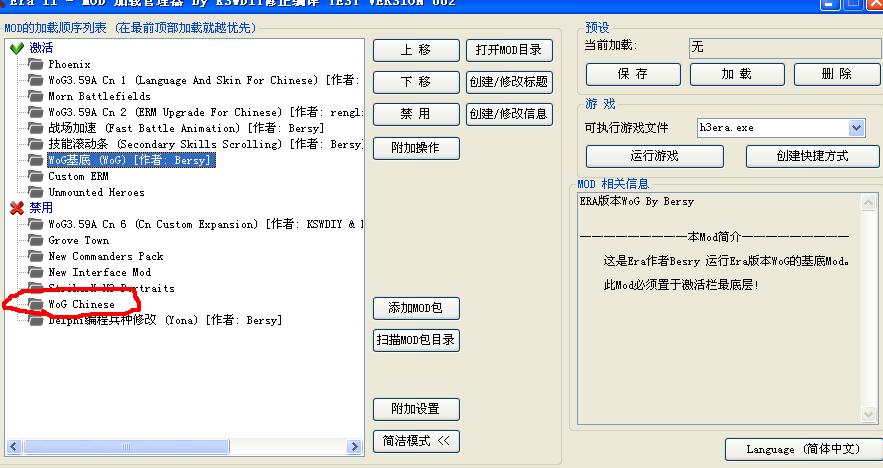Image resolution: width=883 pixels, height=468 pixels.
Task: Open the 附加操作 extra actions button
Action: coord(416,148)
